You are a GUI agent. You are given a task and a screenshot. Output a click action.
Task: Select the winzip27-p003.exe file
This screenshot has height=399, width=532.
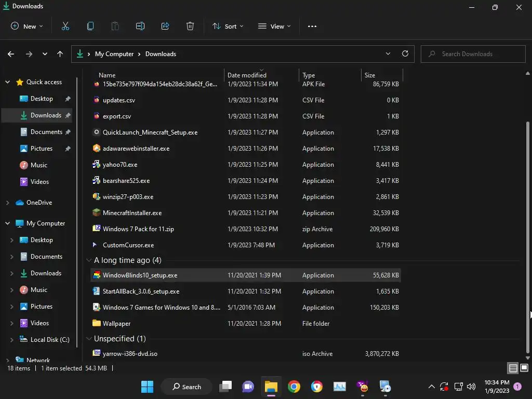pos(246,197)
